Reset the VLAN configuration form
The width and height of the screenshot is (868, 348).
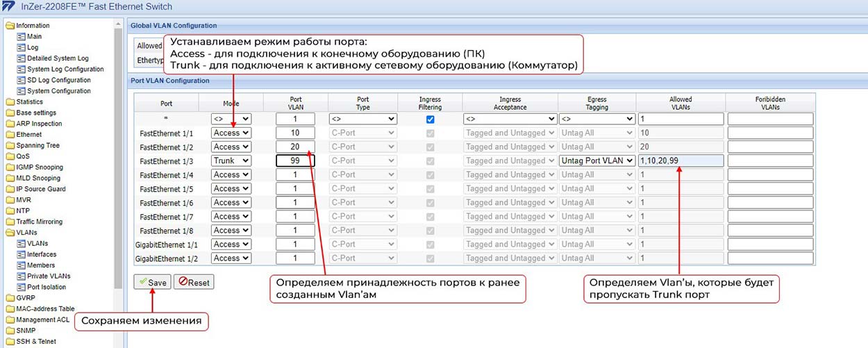194,283
